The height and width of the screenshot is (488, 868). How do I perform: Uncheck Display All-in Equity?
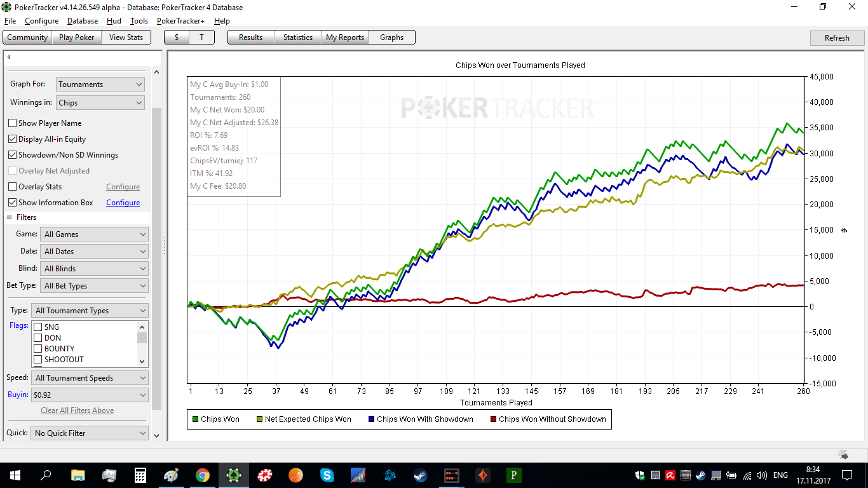[13, 139]
